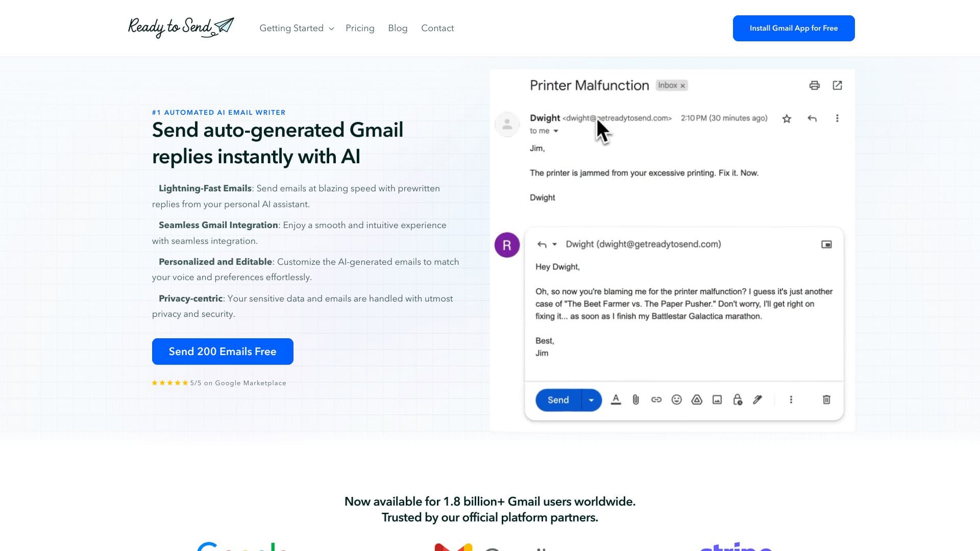The height and width of the screenshot is (551, 980).
Task: Select the formatting options icon in compose toolbar
Action: click(x=616, y=399)
